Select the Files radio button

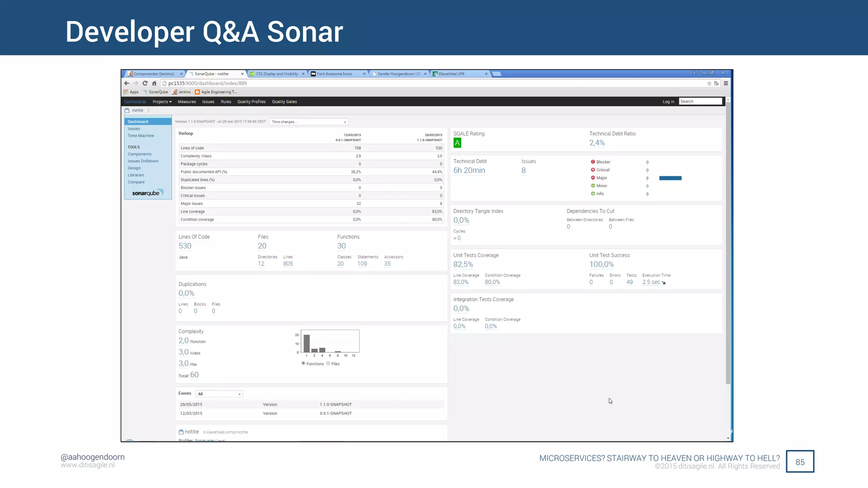[x=328, y=363]
